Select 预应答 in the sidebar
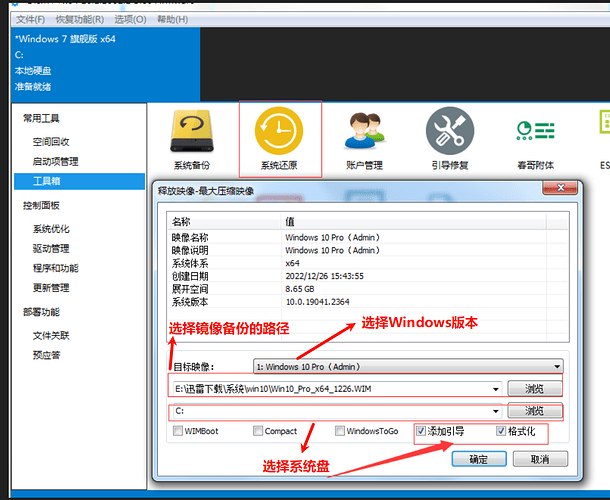Screen dimensions: 610x500 pyautogui.click(x=46, y=355)
